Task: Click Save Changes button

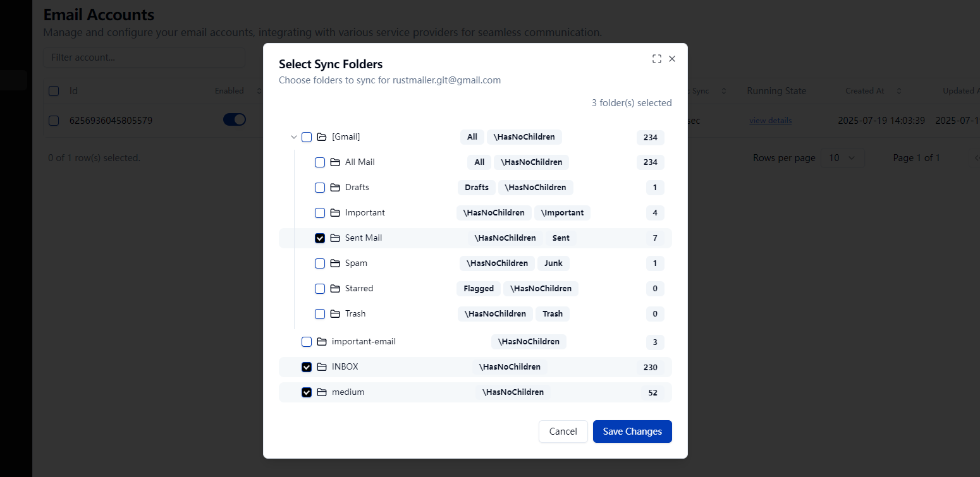Action: (632, 432)
